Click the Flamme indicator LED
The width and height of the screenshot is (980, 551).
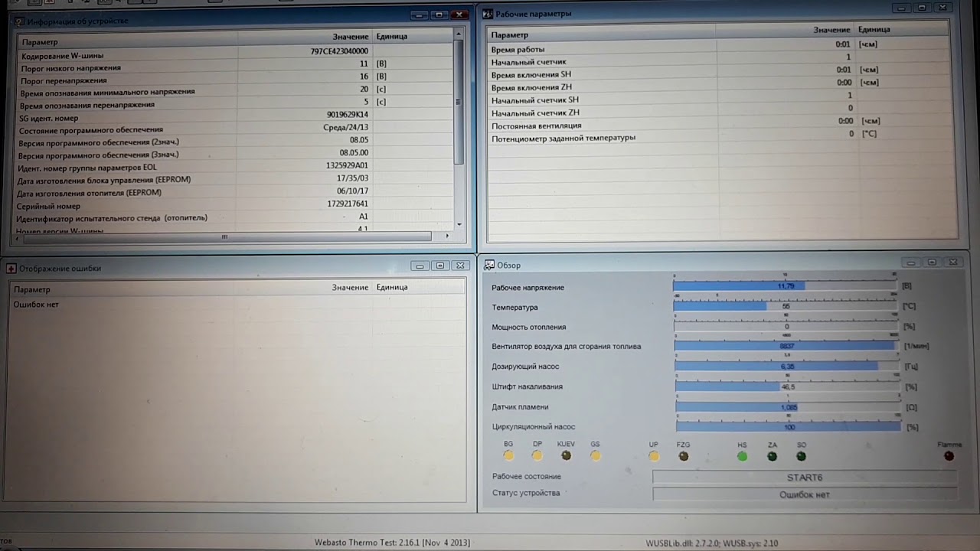(x=949, y=456)
